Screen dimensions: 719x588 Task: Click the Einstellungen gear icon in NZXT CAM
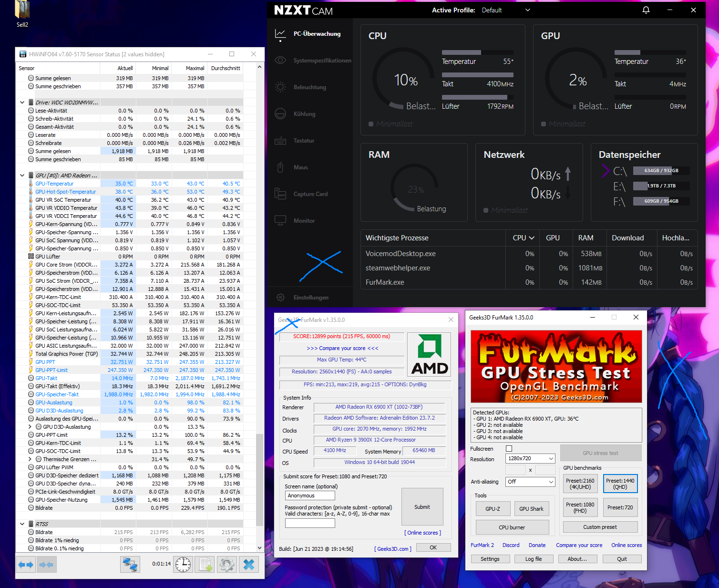click(x=280, y=298)
